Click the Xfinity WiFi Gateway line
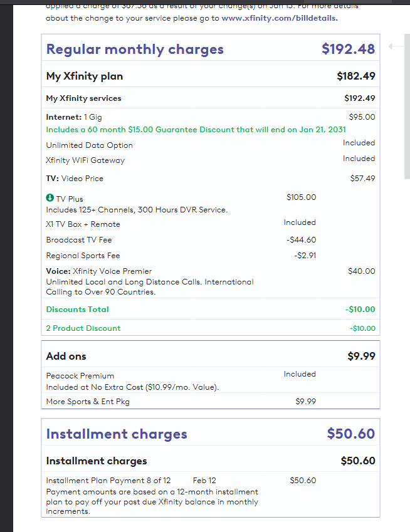410x532 pixels. [x=85, y=160]
